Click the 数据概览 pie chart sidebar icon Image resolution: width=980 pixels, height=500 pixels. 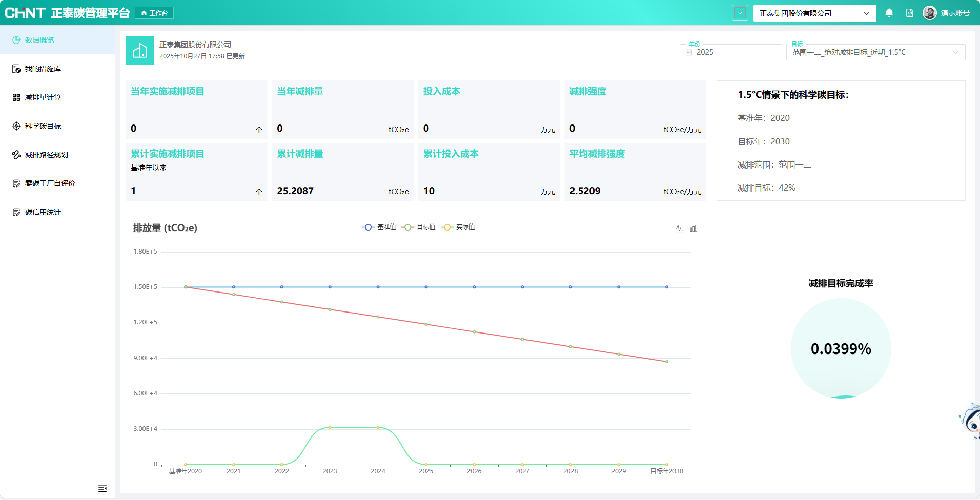coord(16,40)
